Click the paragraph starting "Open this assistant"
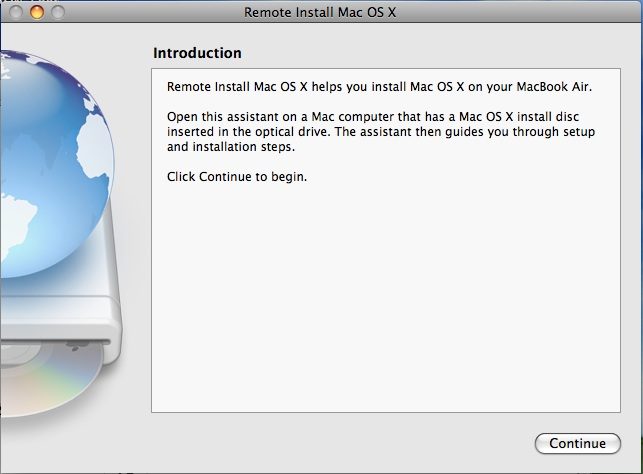Viewport: 643px width, 474px height. coord(381,132)
